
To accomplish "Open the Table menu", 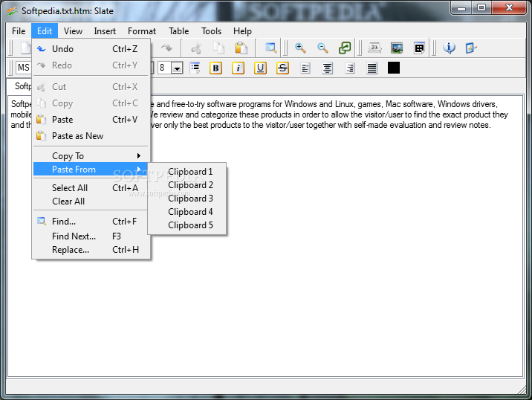I will (179, 31).
